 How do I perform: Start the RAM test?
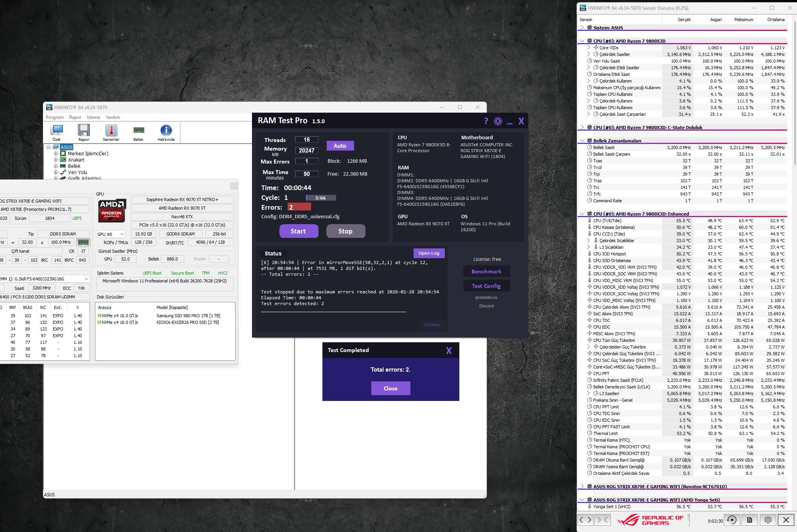point(299,231)
